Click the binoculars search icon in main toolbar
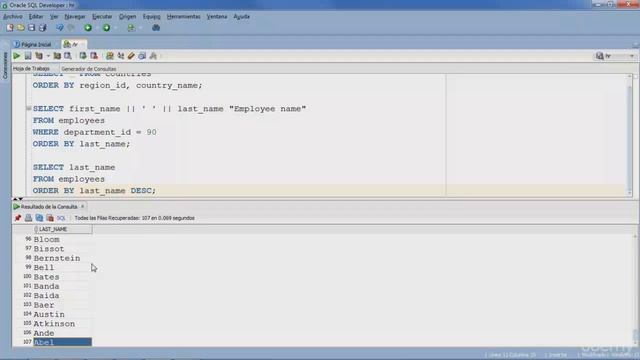Image resolution: width=640 pixels, height=360 pixels. click(x=156, y=28)
